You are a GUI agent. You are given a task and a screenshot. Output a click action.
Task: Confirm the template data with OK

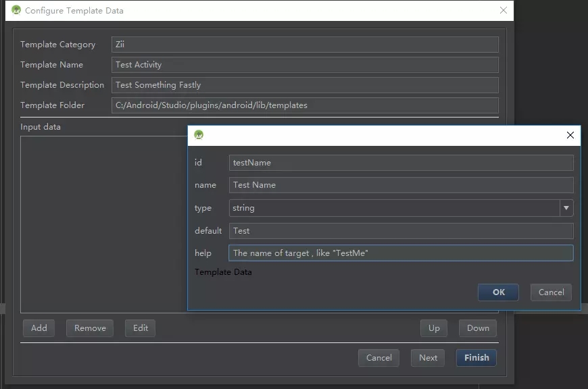(498, 292)
